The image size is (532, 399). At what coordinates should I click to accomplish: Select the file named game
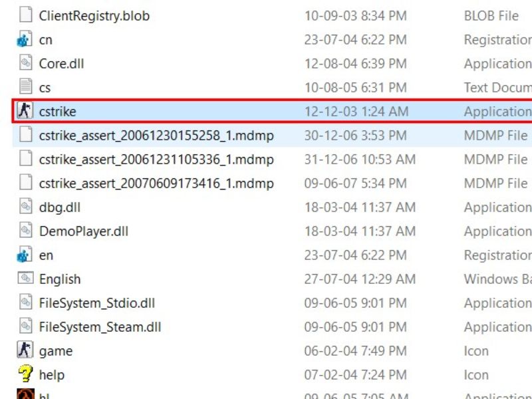pyautogui.click(x=56, y=352)
